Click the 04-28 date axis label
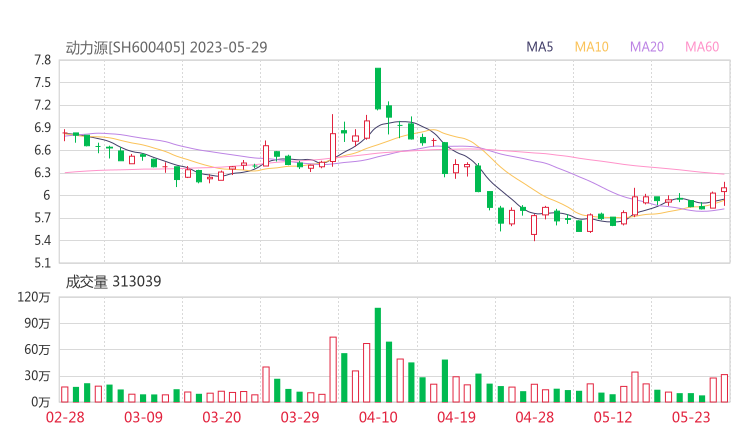The image size is (740, 440). [533, 418]
